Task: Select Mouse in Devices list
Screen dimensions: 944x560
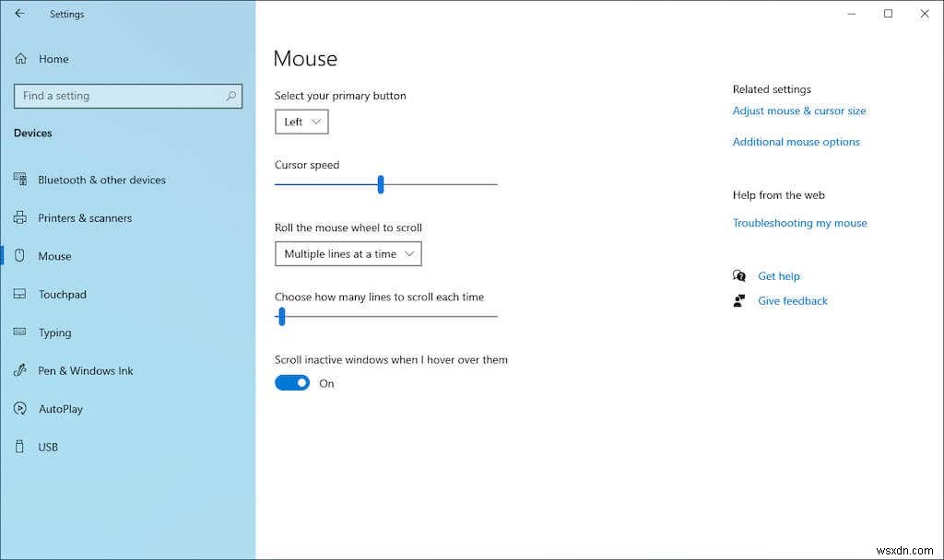Action: coord(54,256)
